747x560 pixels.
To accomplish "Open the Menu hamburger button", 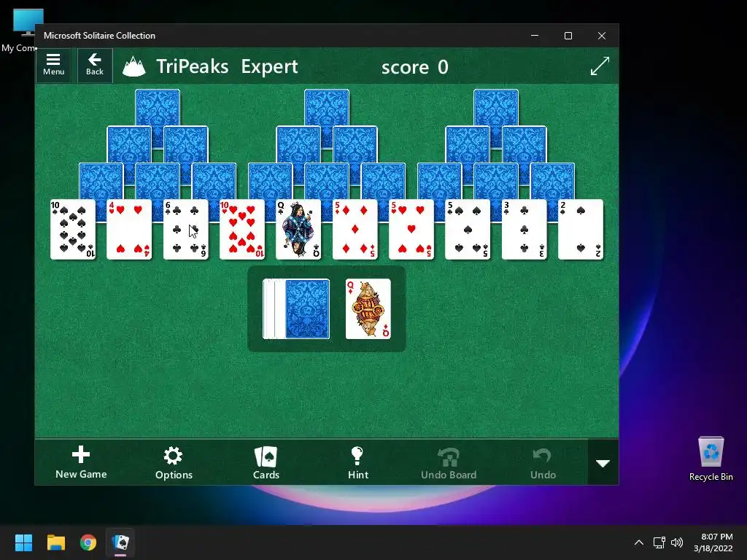I will (x=53, y=65).
